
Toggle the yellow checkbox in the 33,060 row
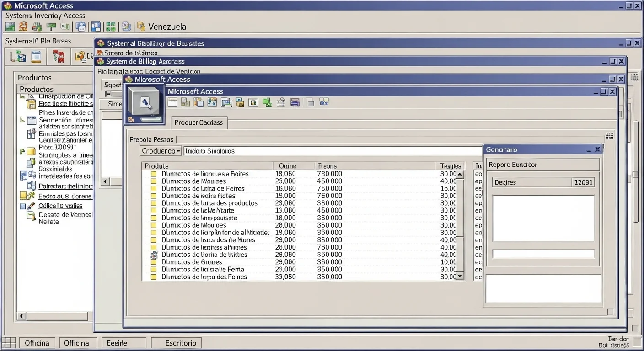point(154,277)
